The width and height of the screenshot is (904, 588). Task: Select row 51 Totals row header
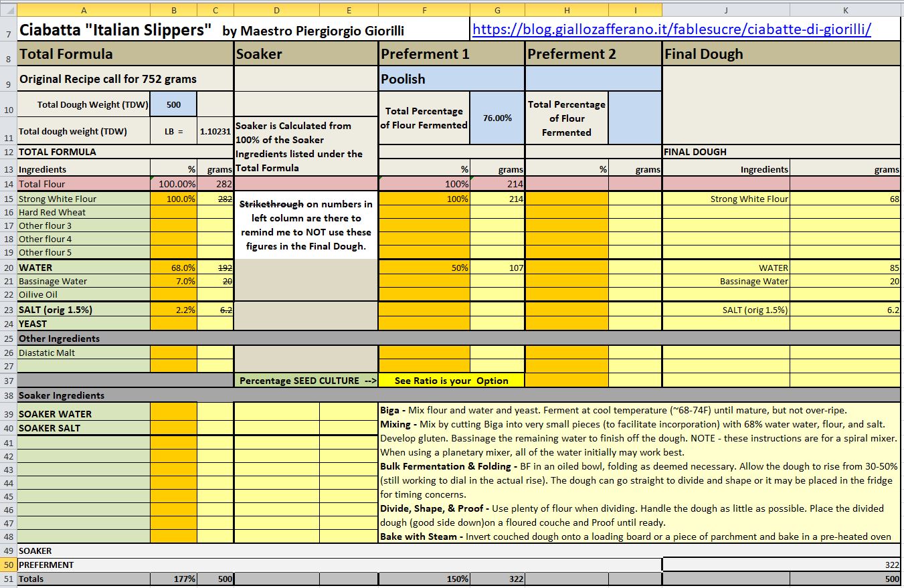8,579
